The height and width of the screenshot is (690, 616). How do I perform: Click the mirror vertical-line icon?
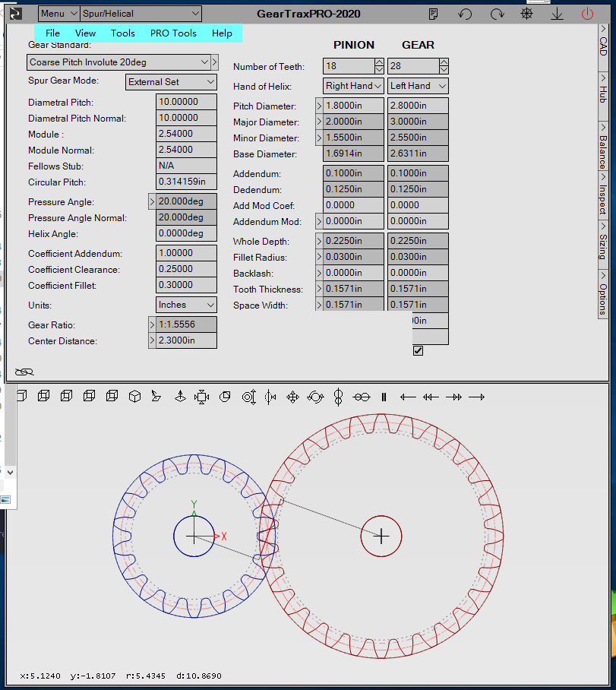tap(270, 397)
